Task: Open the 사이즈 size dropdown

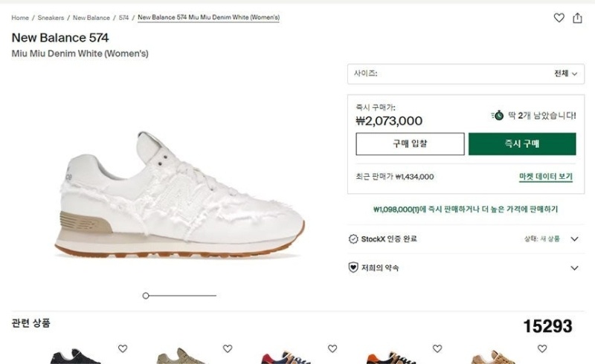Action: pos(466,74)
